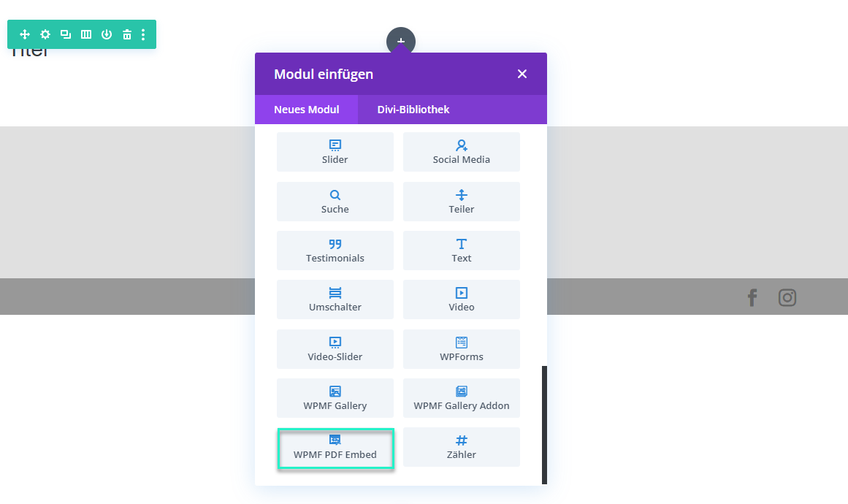848x504 pixels.
Task: Switch to Divi-Bibliothek tab
Action: (x=413, y=110)
